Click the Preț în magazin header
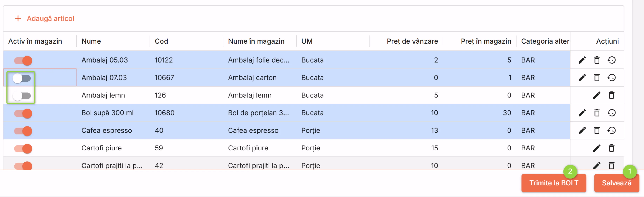The image size is (644, 197). [x=486, y=41]
